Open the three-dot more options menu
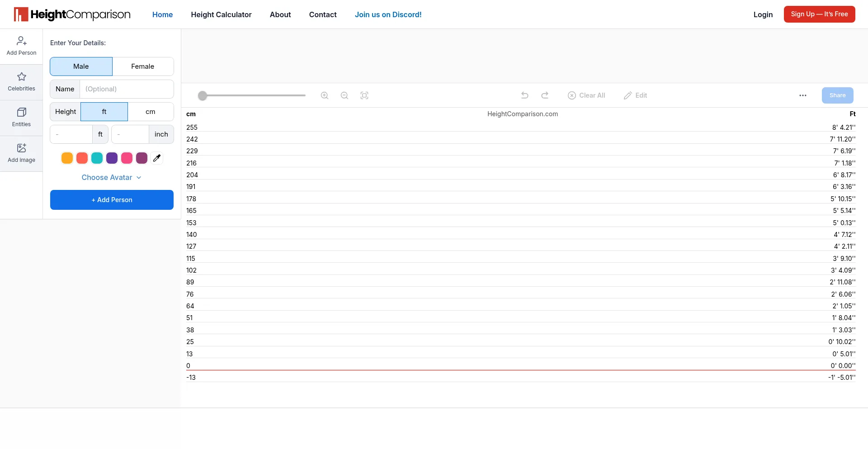868x449 pixels. pyautogui.click(x=803, y=95)
